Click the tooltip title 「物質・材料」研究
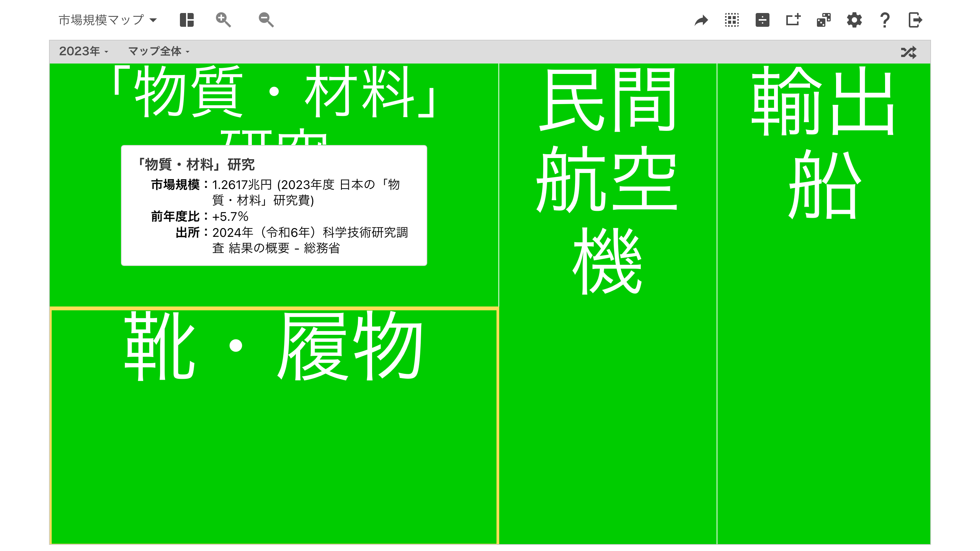This screenshot has width=980, height=551. coord(195,165)
